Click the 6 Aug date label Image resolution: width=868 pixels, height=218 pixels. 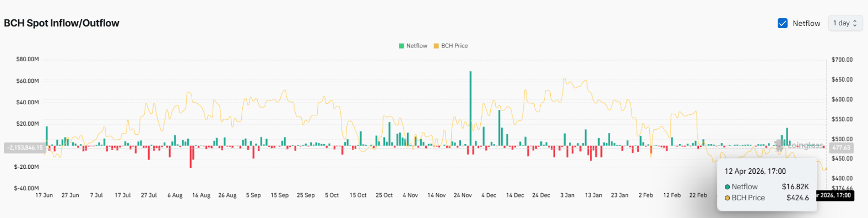click(x=175, y=195)
